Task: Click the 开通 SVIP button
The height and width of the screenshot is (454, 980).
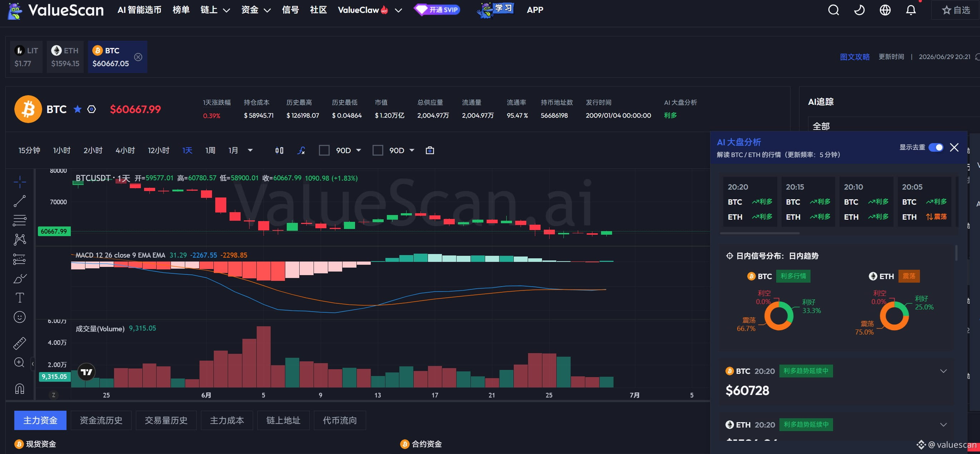Action: coord(437,10)
